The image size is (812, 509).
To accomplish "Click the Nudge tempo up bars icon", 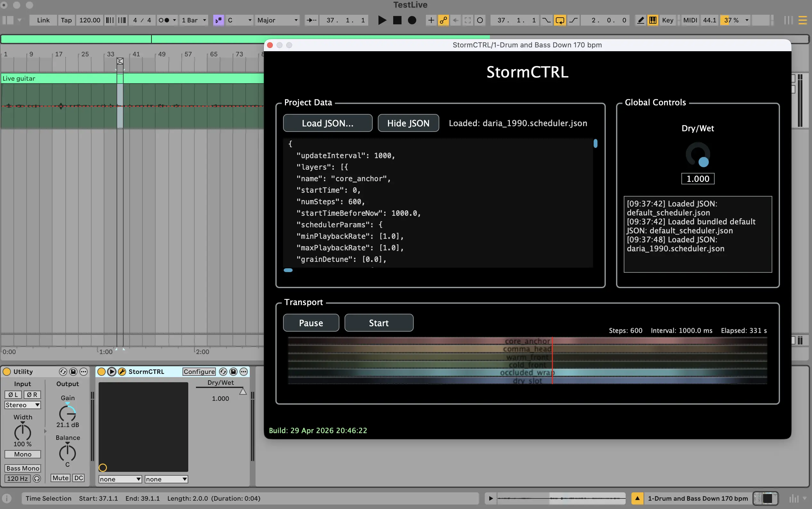I will pos(122,20).
